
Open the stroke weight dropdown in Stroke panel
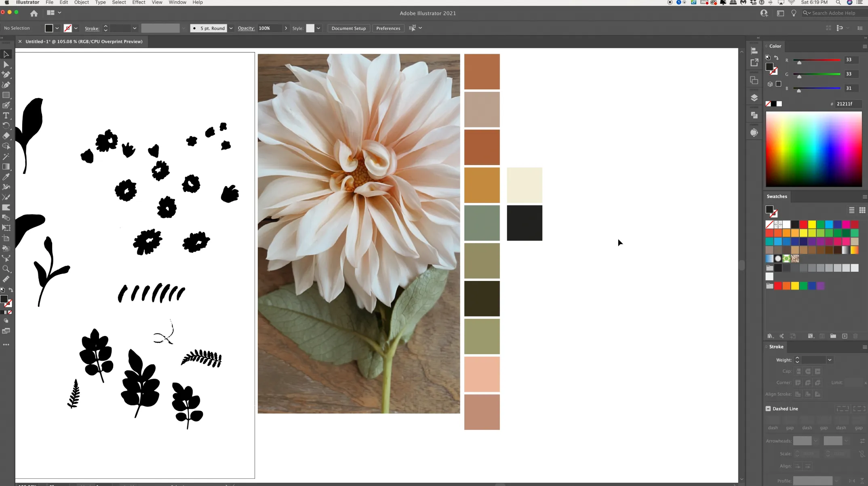pos(830,360)
